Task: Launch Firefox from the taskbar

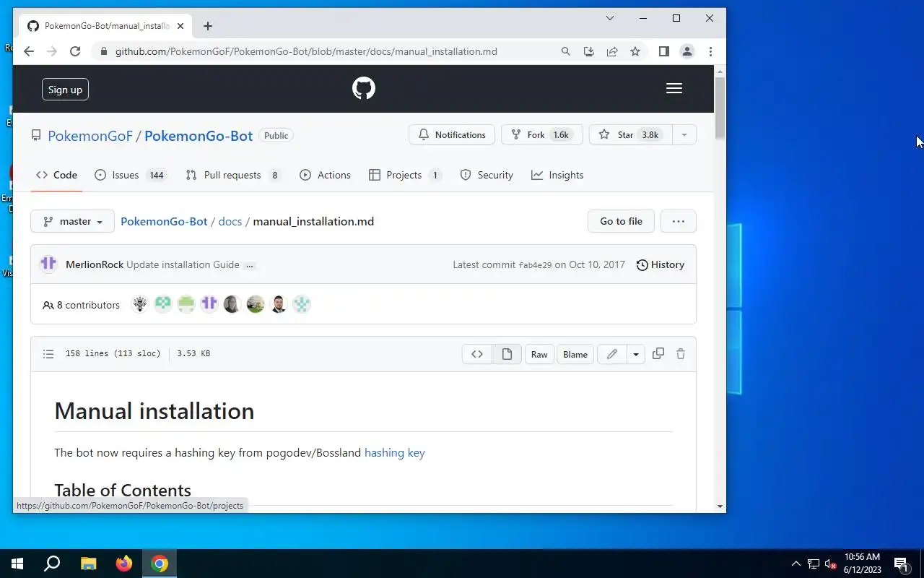Action: coord(124,564)
